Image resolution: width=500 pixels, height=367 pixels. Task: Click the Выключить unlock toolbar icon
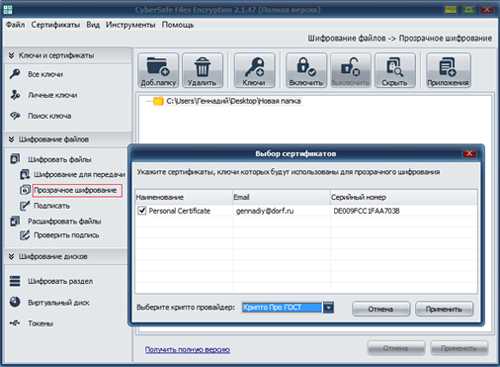coord(351,70)
